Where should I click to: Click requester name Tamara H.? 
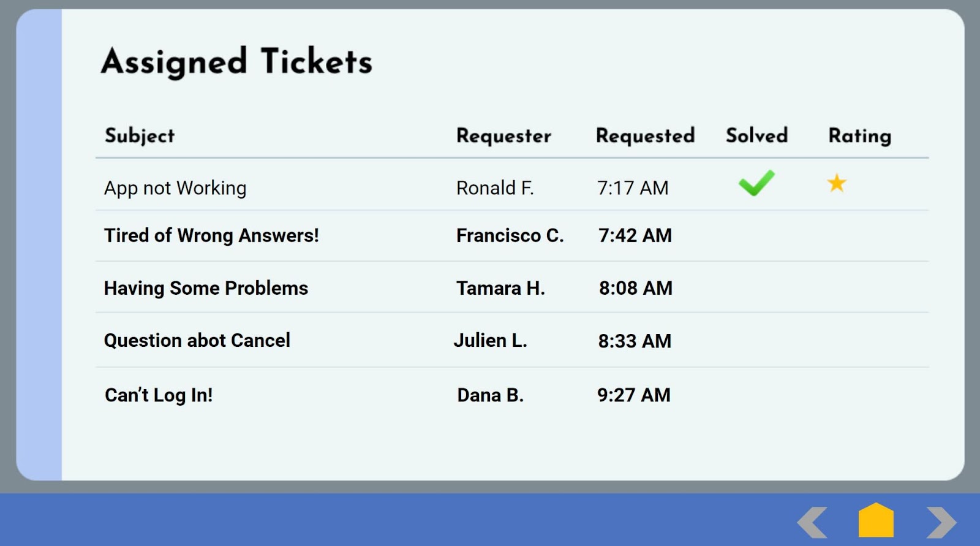500,288
